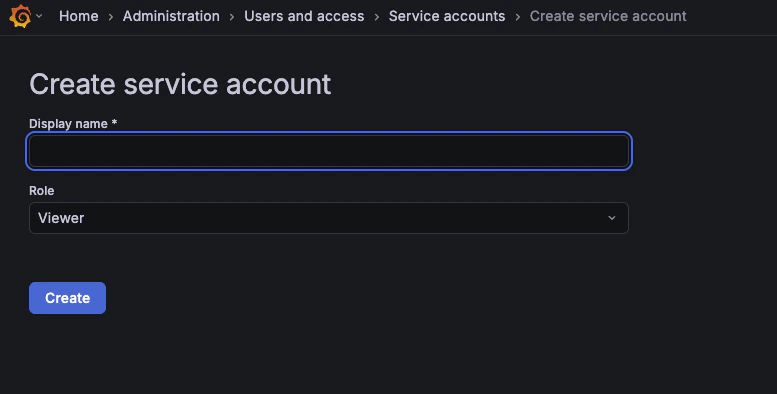Click the Create service account breadcrumb text
Image resolution: width=777 pixels, height=394 pixels.
pyautogui.click(x=608, y=16)
